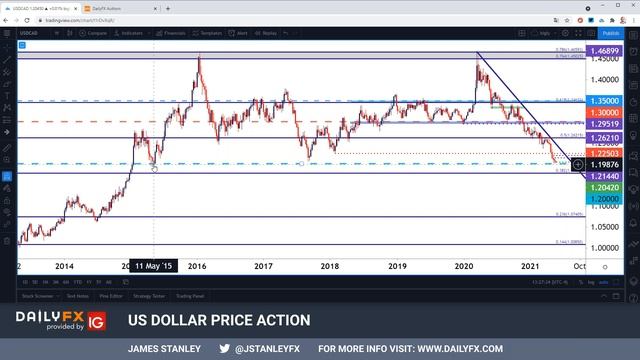This screenshot has width=640, height=360.
Task: Open the drawings link tool at sidebar bottom
Action: tap(7, 224)
